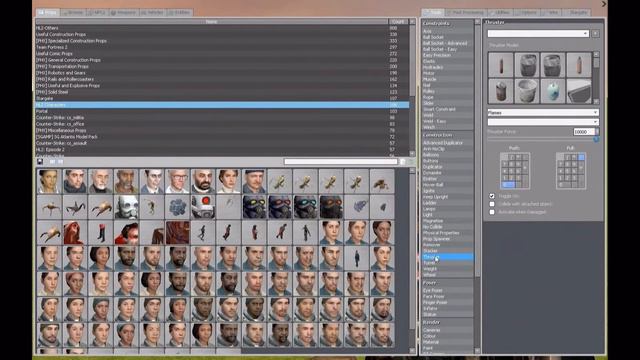Image resolution: width=640 pixels, height=360 pixels.
Task: Select 'Team Fortress 2' prop category row
Action: click(x=222, y=47)
